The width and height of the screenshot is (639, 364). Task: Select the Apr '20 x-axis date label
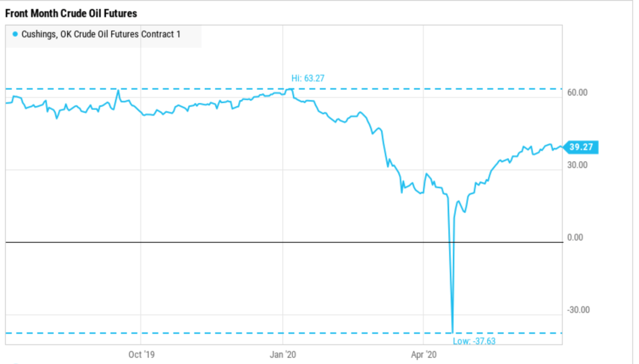click(424, 355)
